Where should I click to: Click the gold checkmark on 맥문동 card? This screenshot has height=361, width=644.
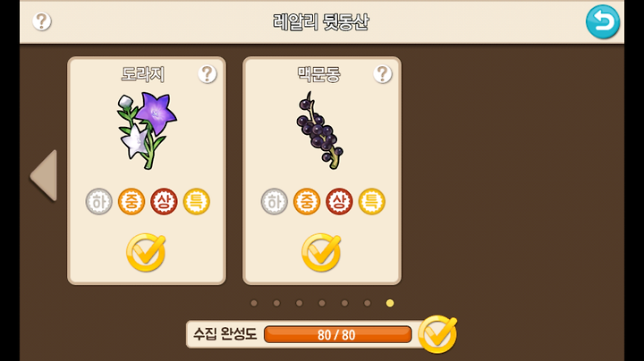(321, 252)
